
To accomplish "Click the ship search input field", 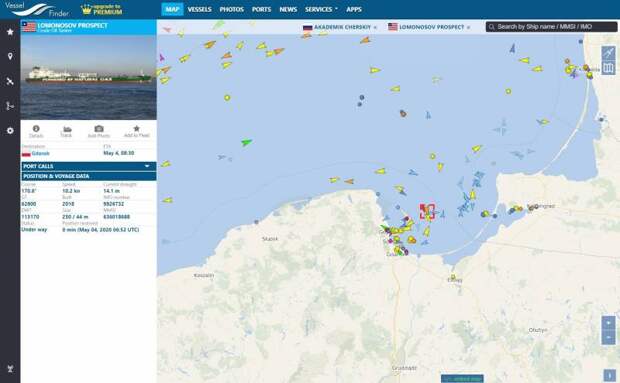I will (x=551, y=27).
